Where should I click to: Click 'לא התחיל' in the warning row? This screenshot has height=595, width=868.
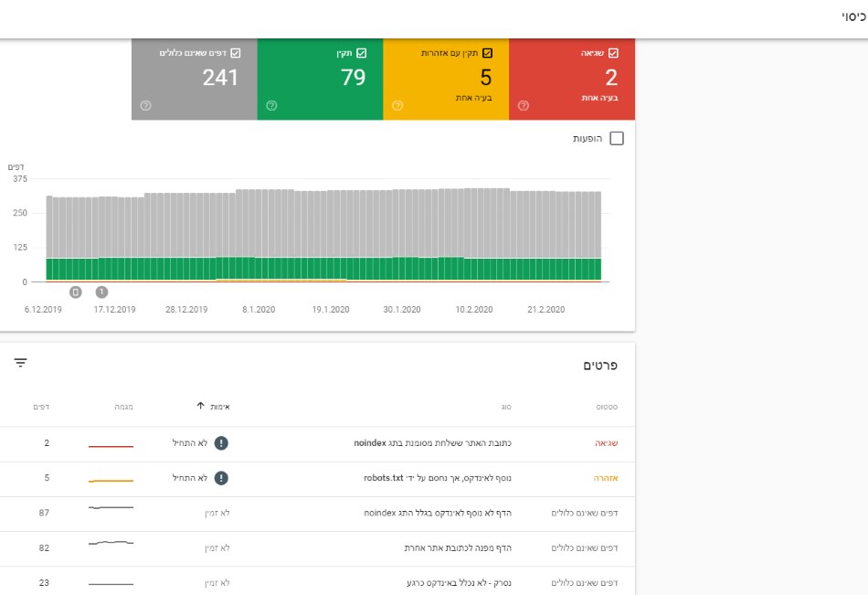(190, 478)
